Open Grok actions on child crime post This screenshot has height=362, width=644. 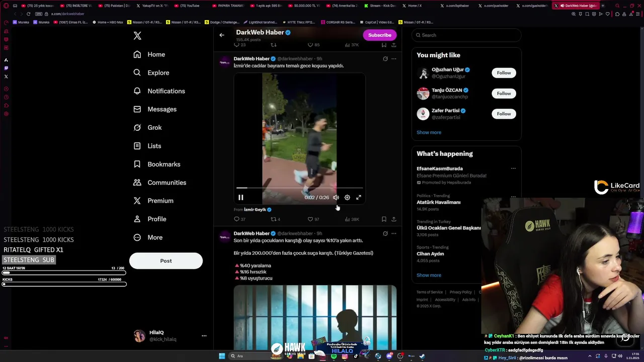385,233
